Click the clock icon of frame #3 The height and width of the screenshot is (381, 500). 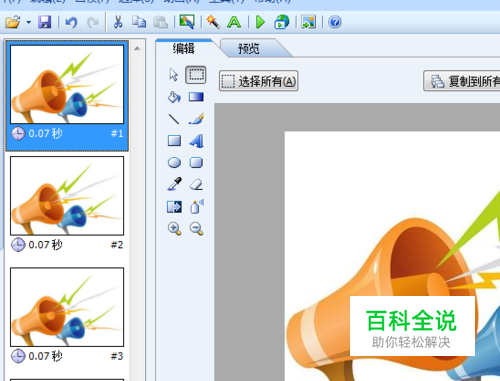tap(18, 356)
